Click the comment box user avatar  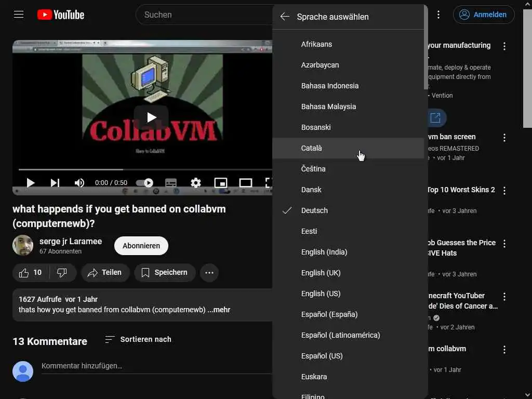coord(23,371)
